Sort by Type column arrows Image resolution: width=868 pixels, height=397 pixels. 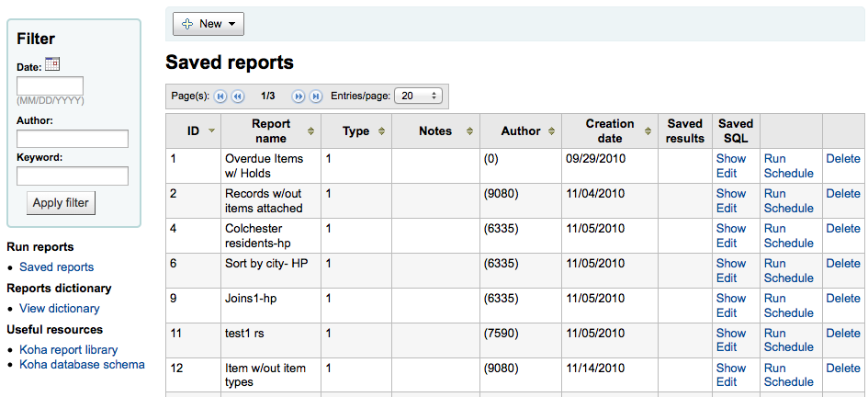381,131
